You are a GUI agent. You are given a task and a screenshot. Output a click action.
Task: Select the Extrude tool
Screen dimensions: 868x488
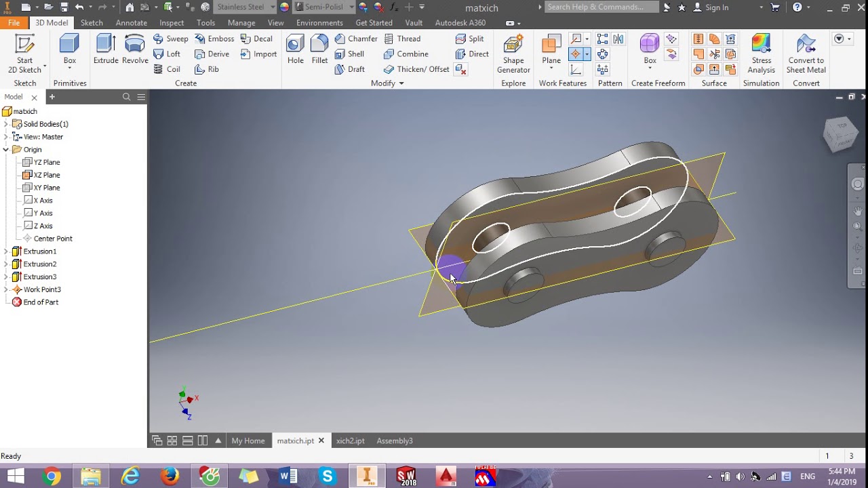(106, 49)
